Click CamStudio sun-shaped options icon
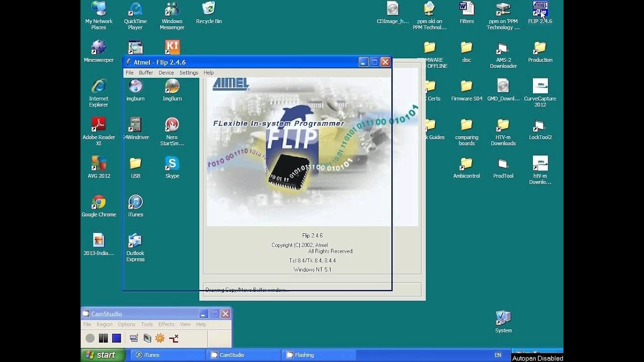 [x=160, y=338]
